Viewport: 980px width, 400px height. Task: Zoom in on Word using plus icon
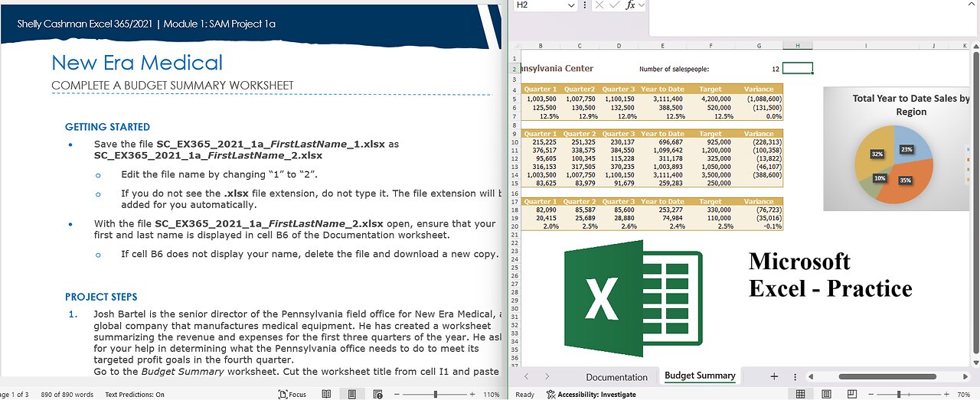pyautogui.click(x=473, y=395)
